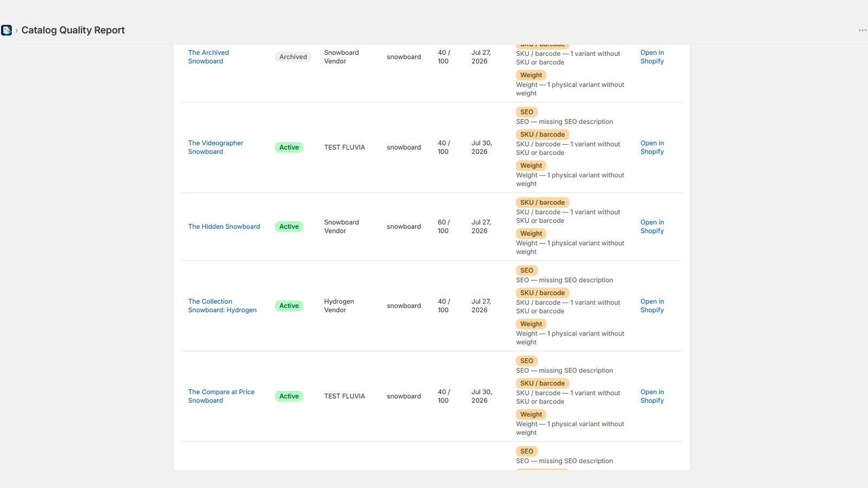868x488 pixels.
Task: Click Weight tag in Collection Snowboard: Hydrogen row
Action: [x=531, y=324]
